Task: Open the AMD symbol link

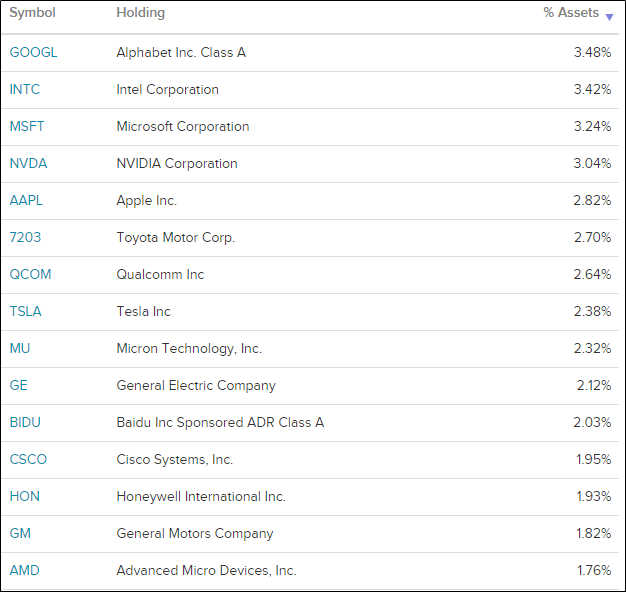Action: click(x=24, y=570)
